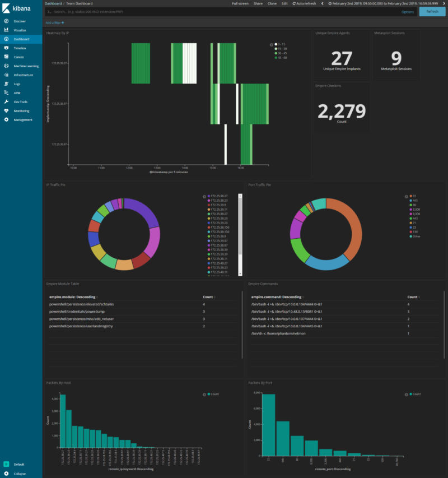Screen dimensions: 448x478
Task: Click Full screen in the top menu
Action: [x=240, y=3]
